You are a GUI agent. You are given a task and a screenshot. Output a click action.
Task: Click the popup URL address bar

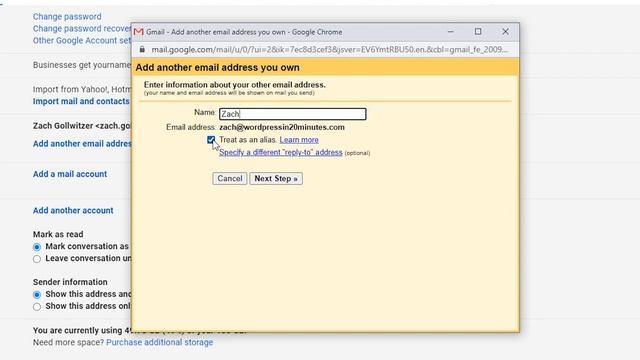(x=329, y=49)
